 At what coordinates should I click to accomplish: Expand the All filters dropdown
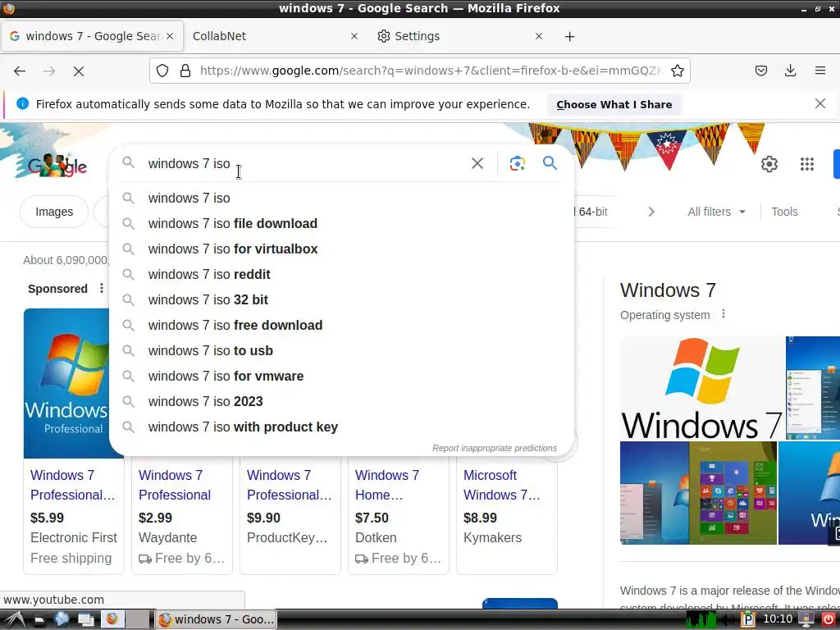tap(717, 212)
